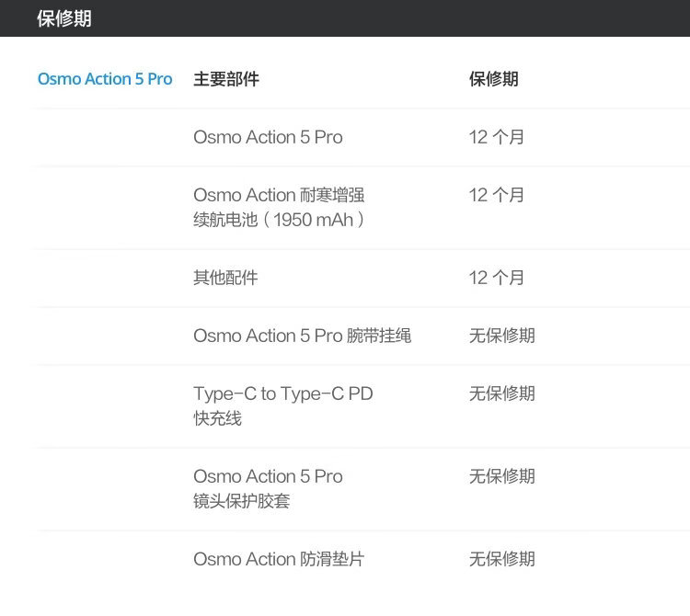Select the Osmo Action 5 Pro 腕带挂绳 entry
Image resolution: width=690 pixels, height=616 pixels.
click(x=302, y=336)
